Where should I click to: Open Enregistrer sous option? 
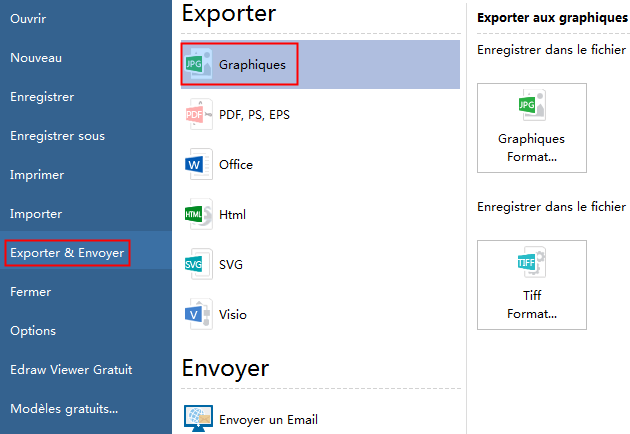(57, 136)
